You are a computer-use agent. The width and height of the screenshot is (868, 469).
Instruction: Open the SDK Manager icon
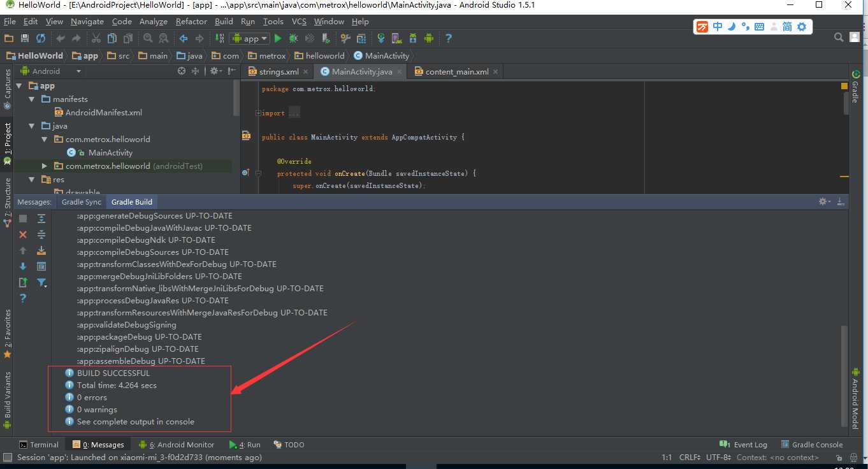(x=413, y=38)
